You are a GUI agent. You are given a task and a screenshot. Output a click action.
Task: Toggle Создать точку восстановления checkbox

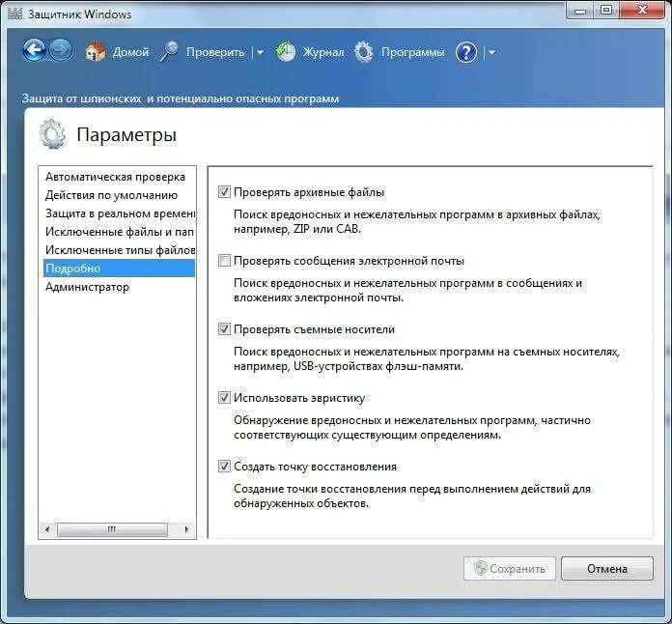tap(224, 467)
